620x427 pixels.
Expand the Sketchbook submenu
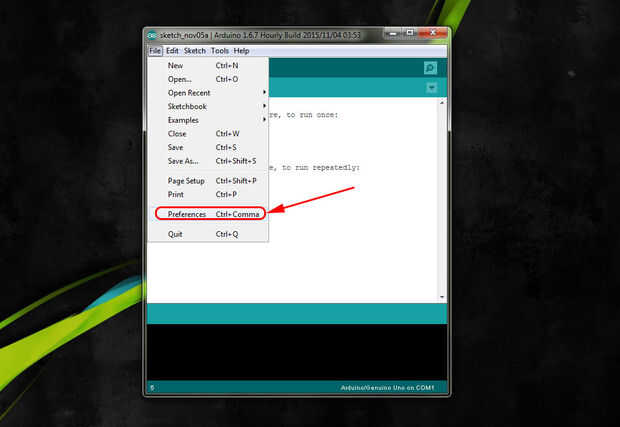pos(208,107)
